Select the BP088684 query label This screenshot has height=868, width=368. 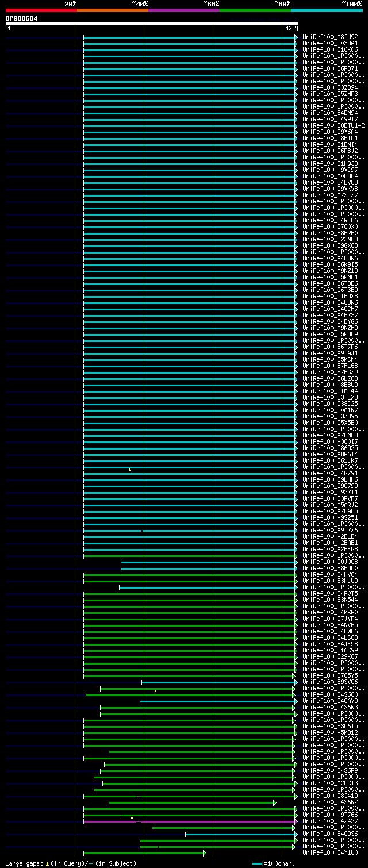pos(22,18)
